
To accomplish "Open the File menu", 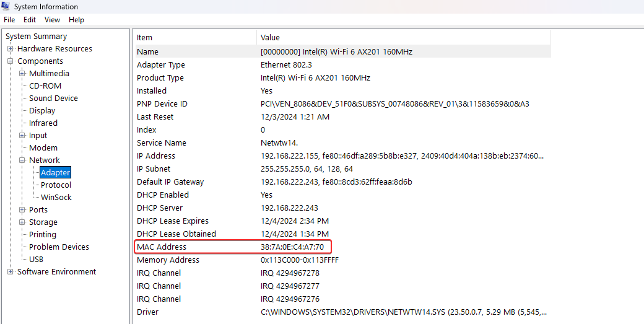I will click(9, 20).
